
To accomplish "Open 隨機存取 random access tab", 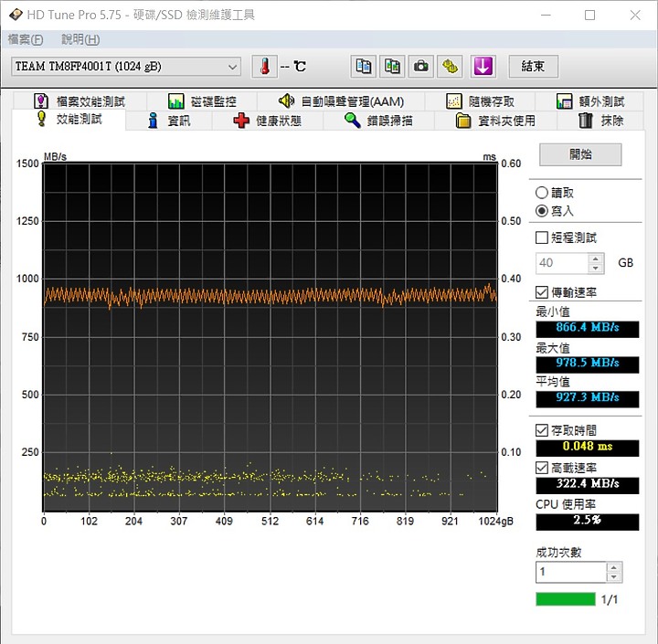I will [480, 101].
